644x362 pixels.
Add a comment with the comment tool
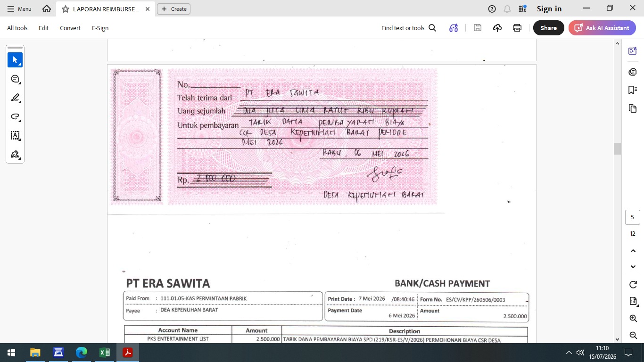click(x=15, y=79)
